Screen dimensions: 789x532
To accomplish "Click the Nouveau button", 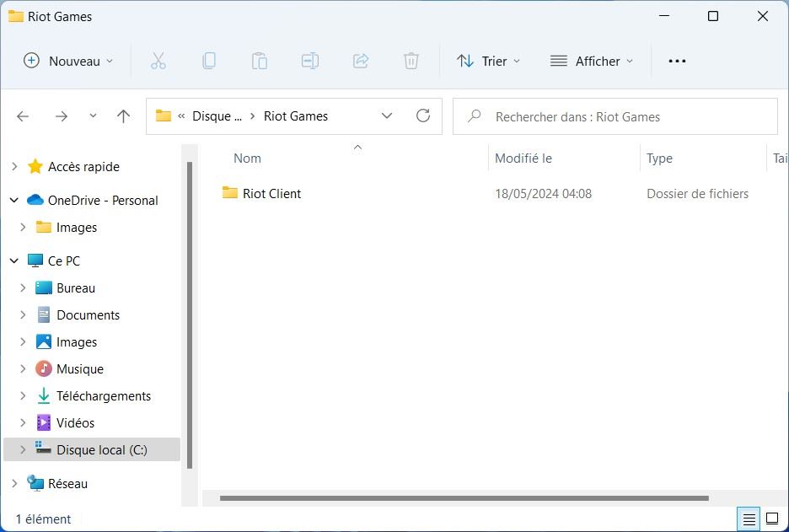I will (x=67, y=61).
